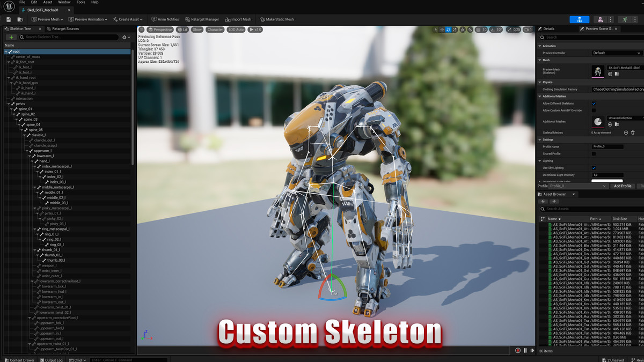Viewport: 644px width, 362px height.
Task: Switch to Retarget Sources tab
Action: click(x=63, y=29)
